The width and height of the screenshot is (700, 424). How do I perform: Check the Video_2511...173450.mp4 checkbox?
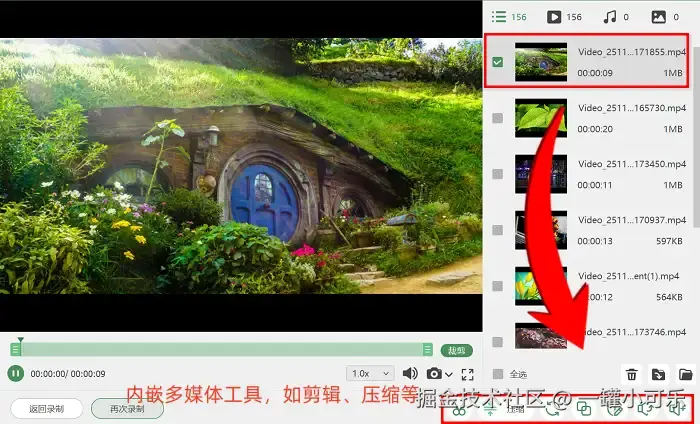(497, 174)
